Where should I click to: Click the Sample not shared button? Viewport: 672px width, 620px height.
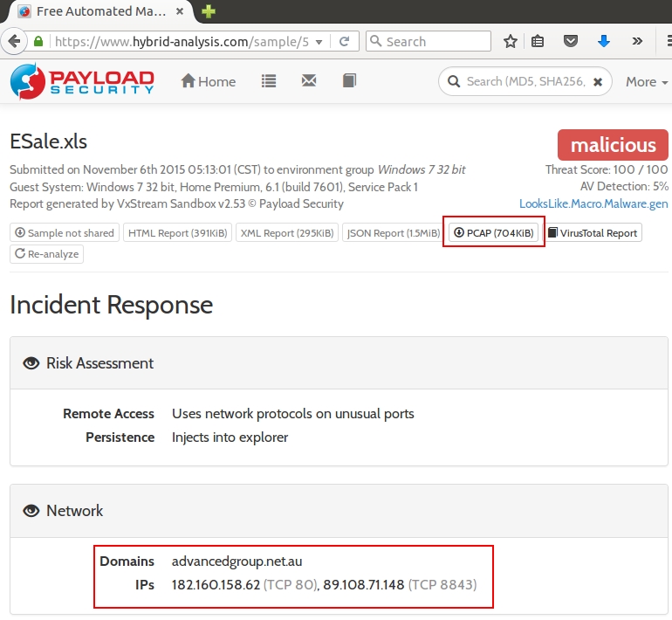tap(65, 233)
